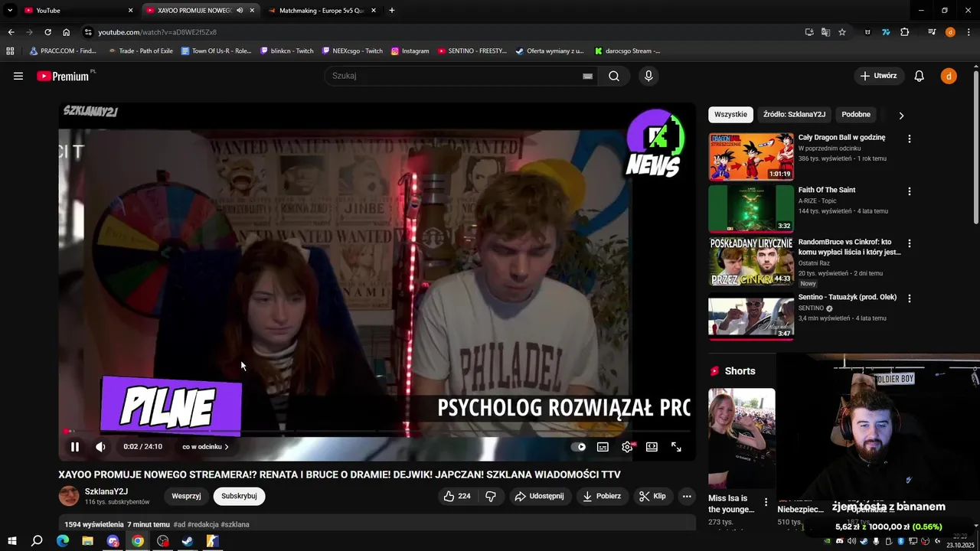Dislike the video
Screen dimensions: 980x551
click(491, 496)
